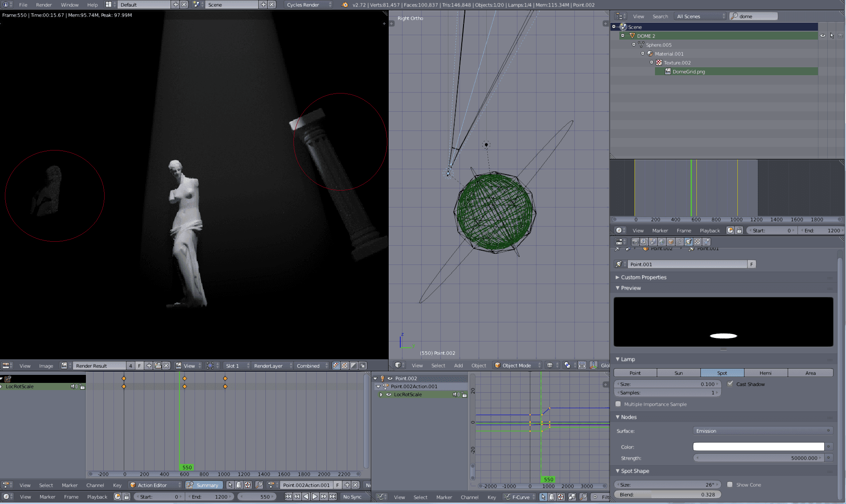Image resolution: width=846 pixels, height=504 pixels.
Task: Open the Render menu
Action: (x=44, y=4)
